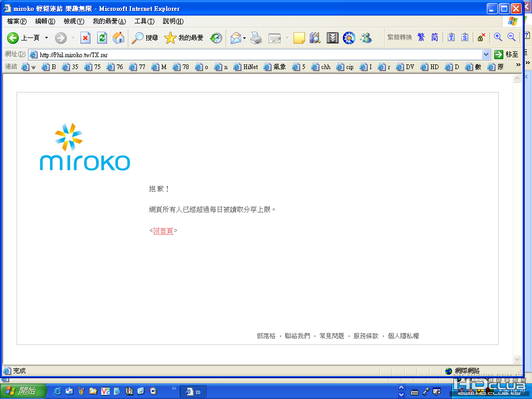Open the folder icon in quick launch

tap(94, 391)
